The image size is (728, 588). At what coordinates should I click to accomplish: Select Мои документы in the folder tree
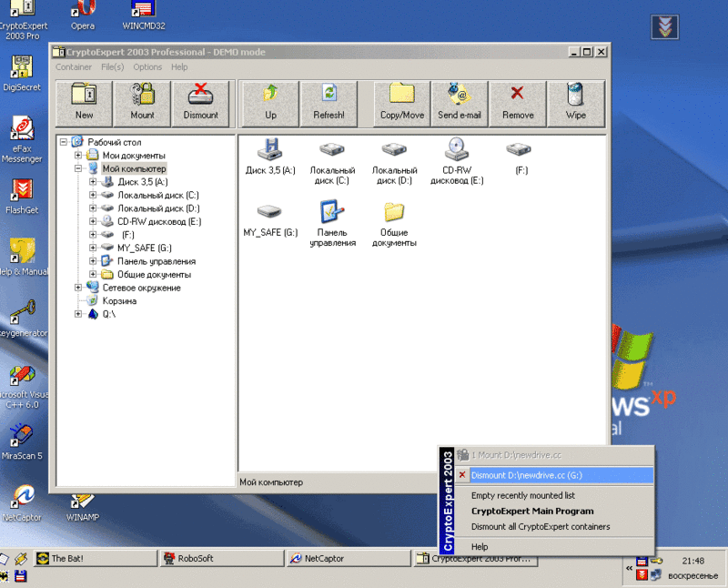point(134,156)
